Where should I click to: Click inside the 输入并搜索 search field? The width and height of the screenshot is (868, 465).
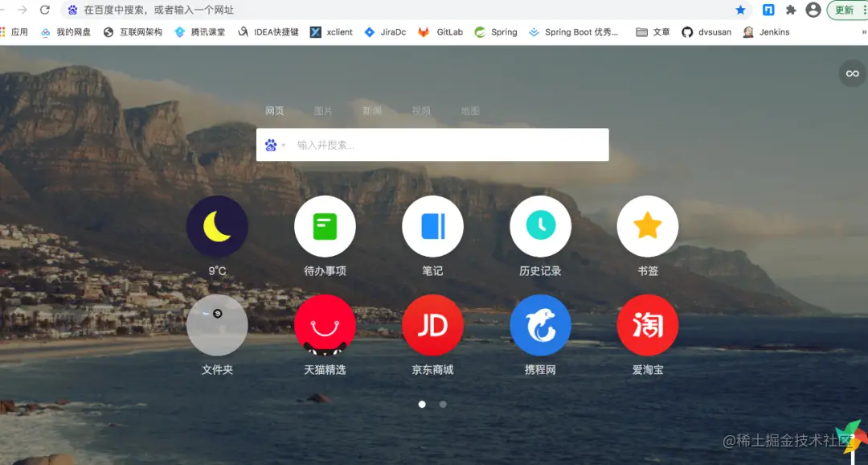pyautogui.click(x=442, y=145)
